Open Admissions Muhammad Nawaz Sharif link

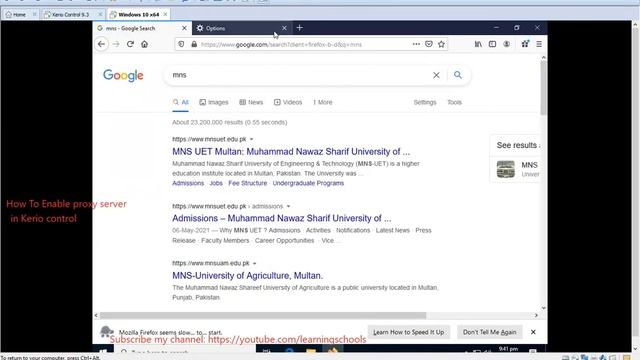coord(282,218)
